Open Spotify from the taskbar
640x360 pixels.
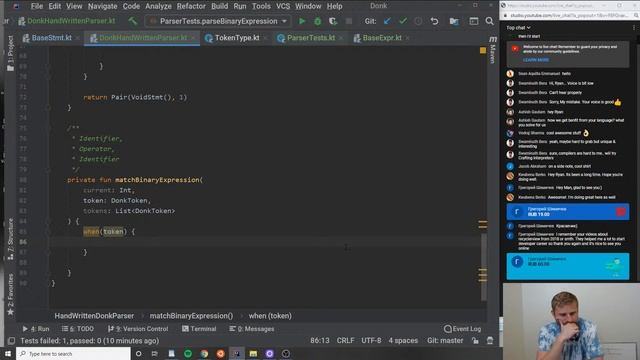point(188,353)
